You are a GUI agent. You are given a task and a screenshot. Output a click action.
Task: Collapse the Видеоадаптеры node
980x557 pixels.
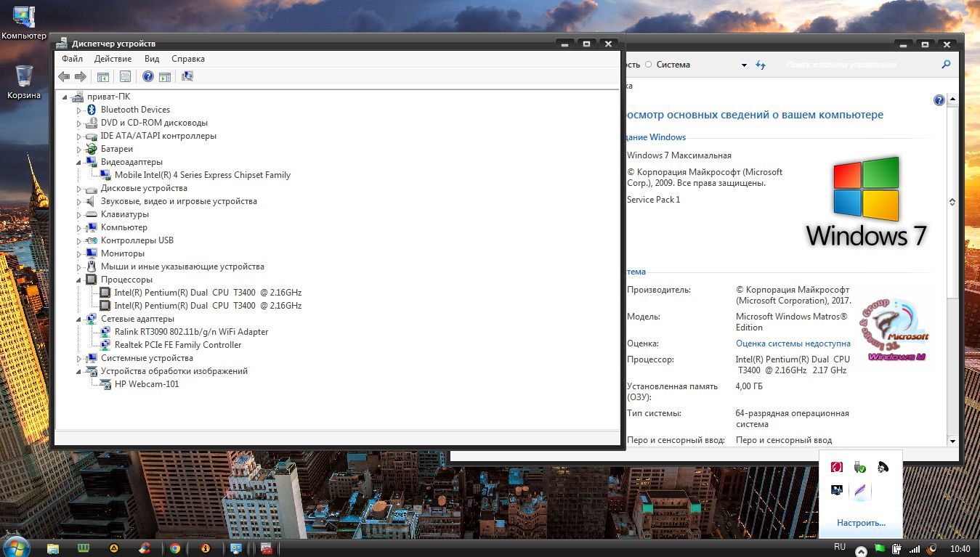[79, 162]
